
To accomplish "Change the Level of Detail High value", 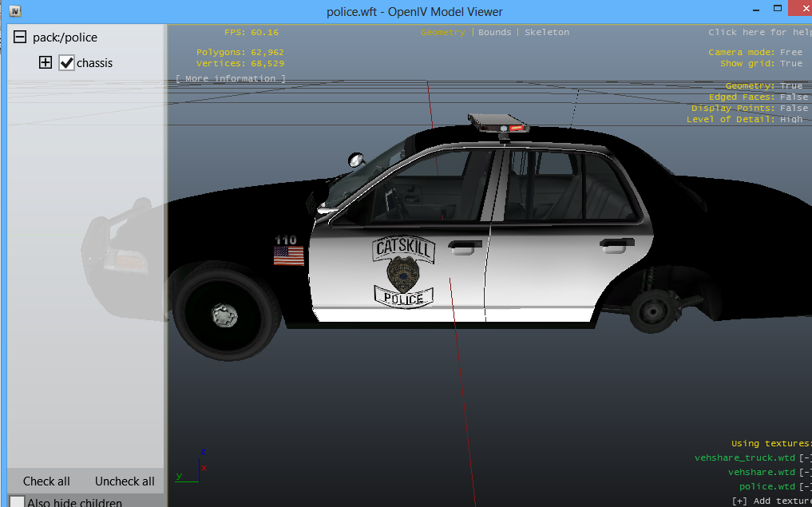I will [791, 119].
